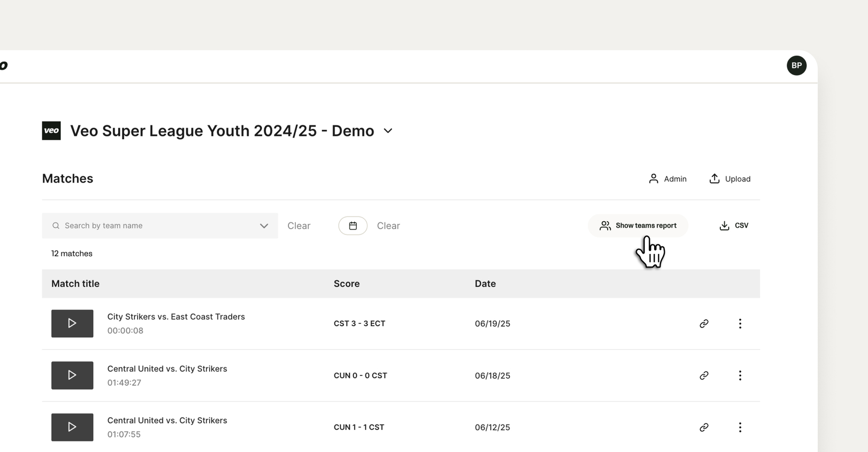This screenshot has width=868, height=452.
Task: Select the CUN 1 - 1 CST score
Action: tap(359, 427)
